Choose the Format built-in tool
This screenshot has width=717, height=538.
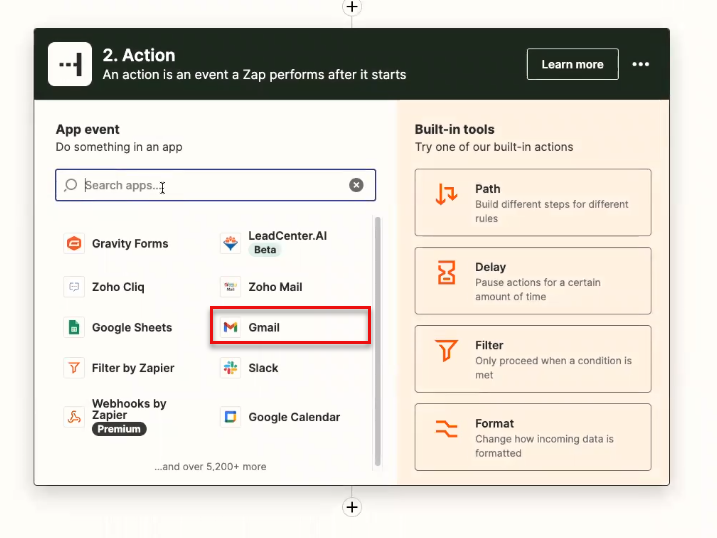[532, 438]
